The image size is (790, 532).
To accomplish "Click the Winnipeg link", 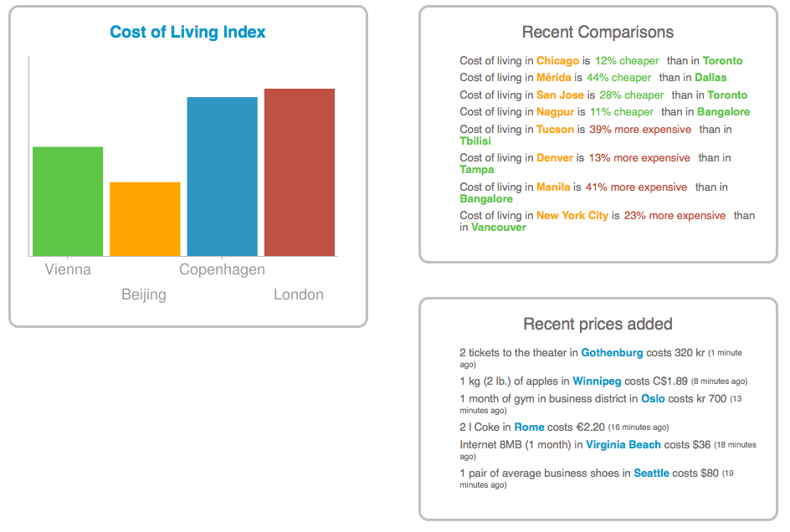I will click(597, 381).
